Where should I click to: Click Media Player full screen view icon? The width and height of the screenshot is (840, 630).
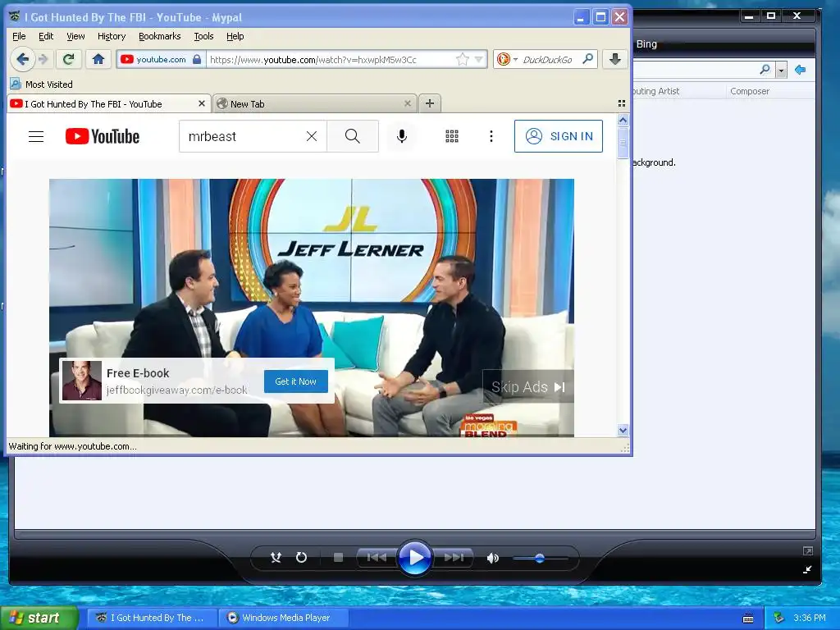808,550
